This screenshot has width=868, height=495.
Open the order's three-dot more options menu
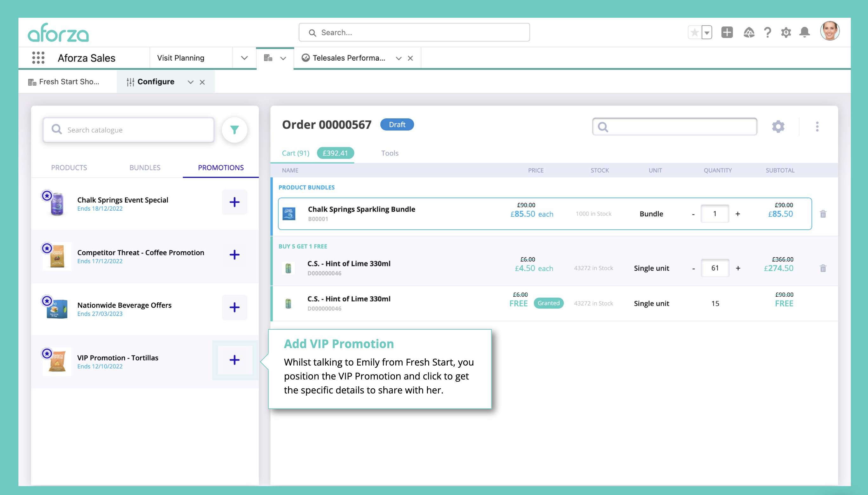coord(817,127)
